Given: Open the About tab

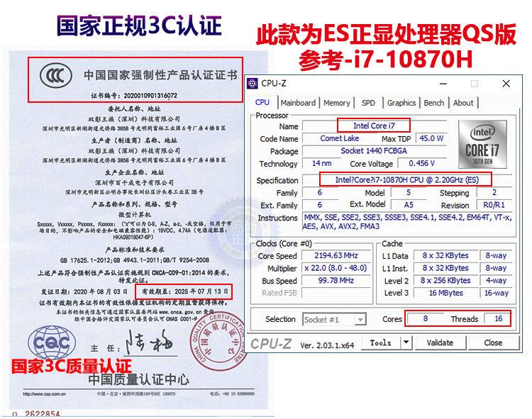Looking at the screenshot, I should tap(463, 103).
